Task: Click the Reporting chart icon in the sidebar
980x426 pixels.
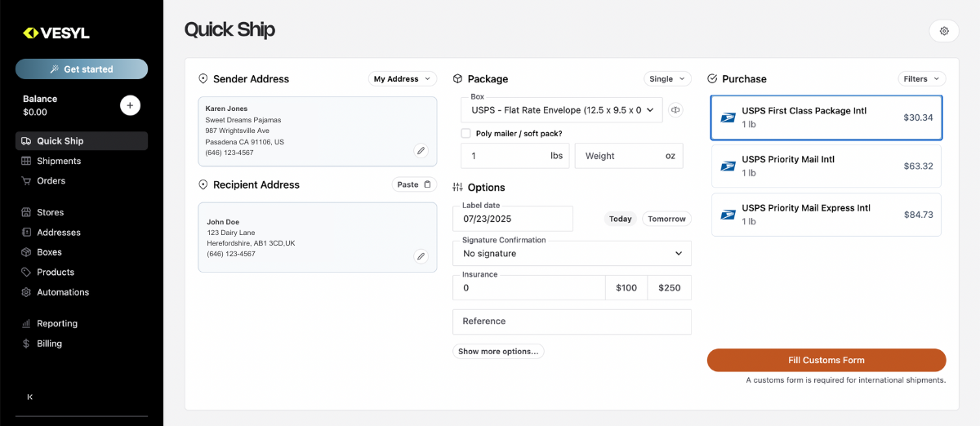Action: pos(26,323)
